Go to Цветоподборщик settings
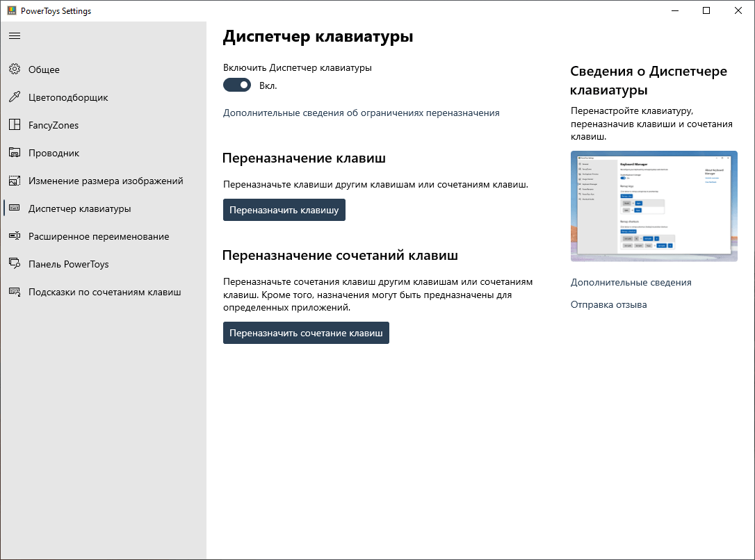The width and height of the screenshot is (755, 560). (104, 97)
